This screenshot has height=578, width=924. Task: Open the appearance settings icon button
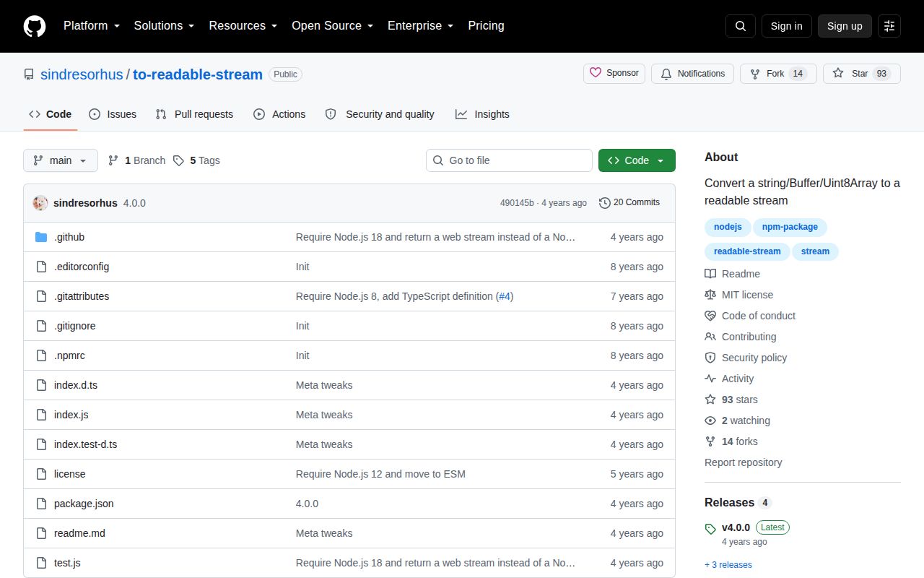pos(889,26)
